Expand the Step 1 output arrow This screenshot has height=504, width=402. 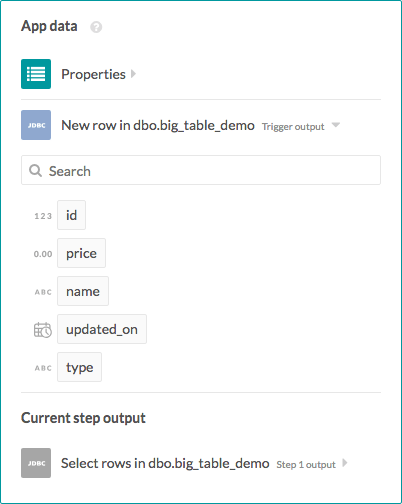pos(345,463)
